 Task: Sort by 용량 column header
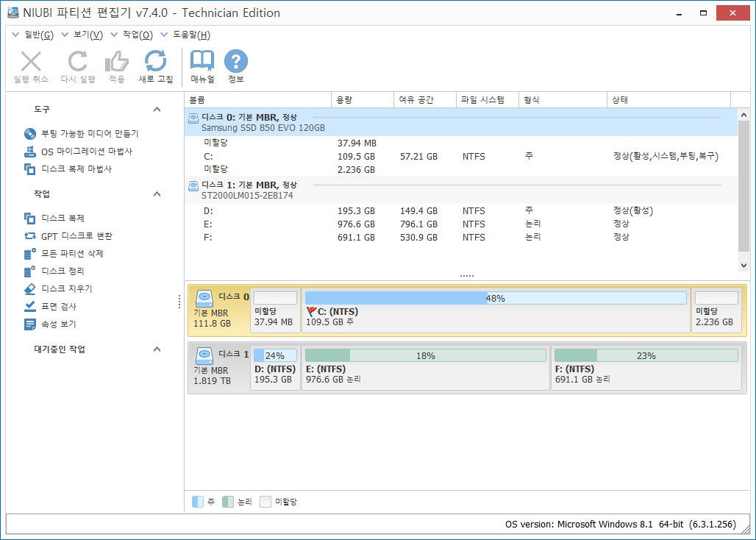point(363,100)
